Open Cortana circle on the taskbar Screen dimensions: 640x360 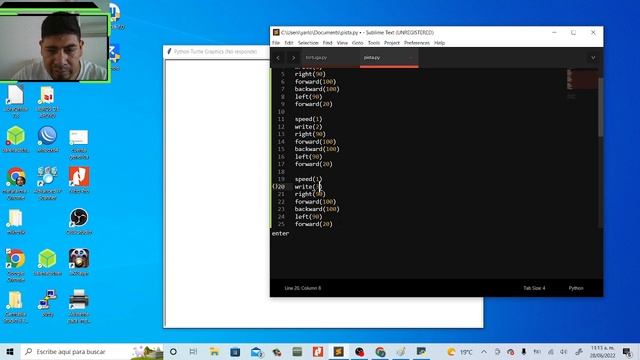(173, 352)
